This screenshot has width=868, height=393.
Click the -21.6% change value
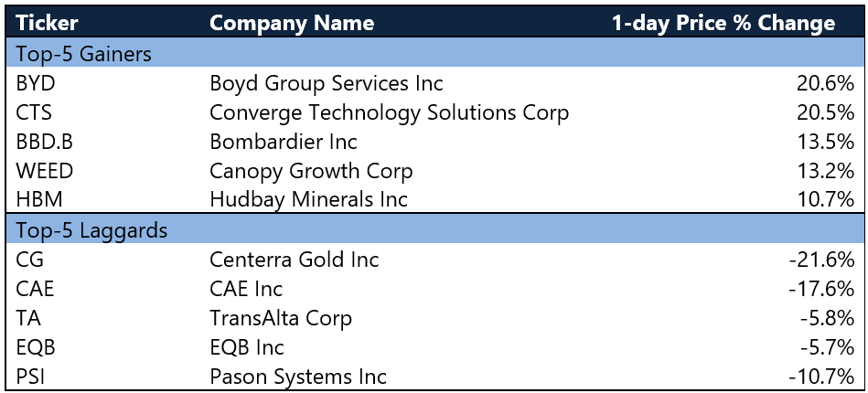(x=822, y=259)
